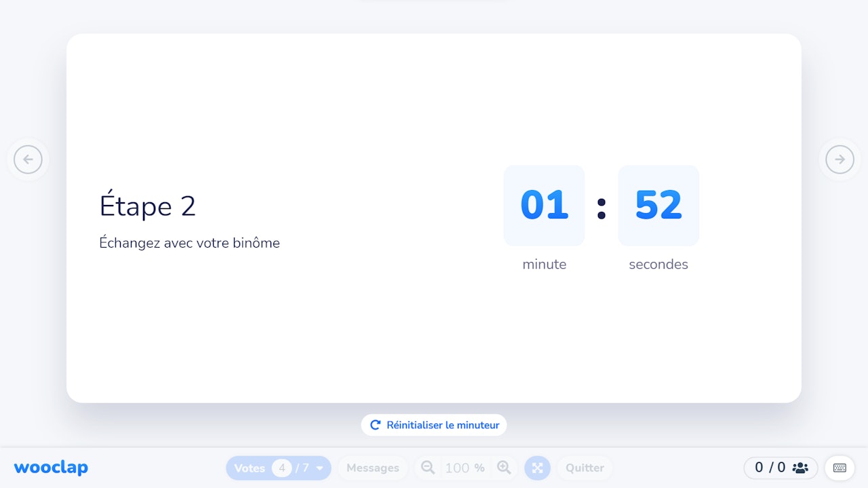868x488 pixels.
Task: Click the 100 % zoom value
Action: click(465, 468)
